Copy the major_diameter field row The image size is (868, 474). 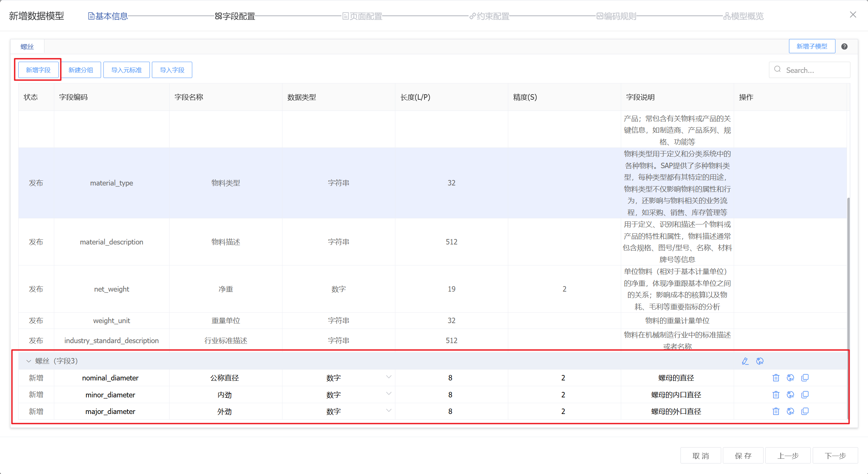[x=805, y=411]
